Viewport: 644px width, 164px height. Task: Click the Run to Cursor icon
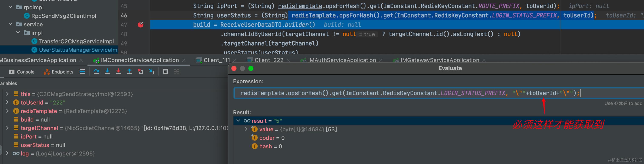(151, 72)
